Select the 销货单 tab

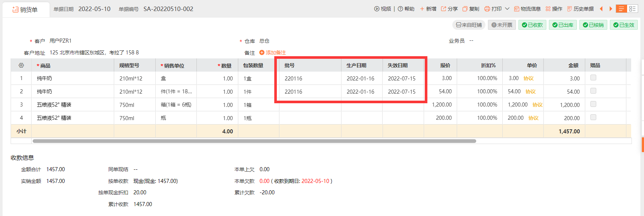tap(25, 10)
